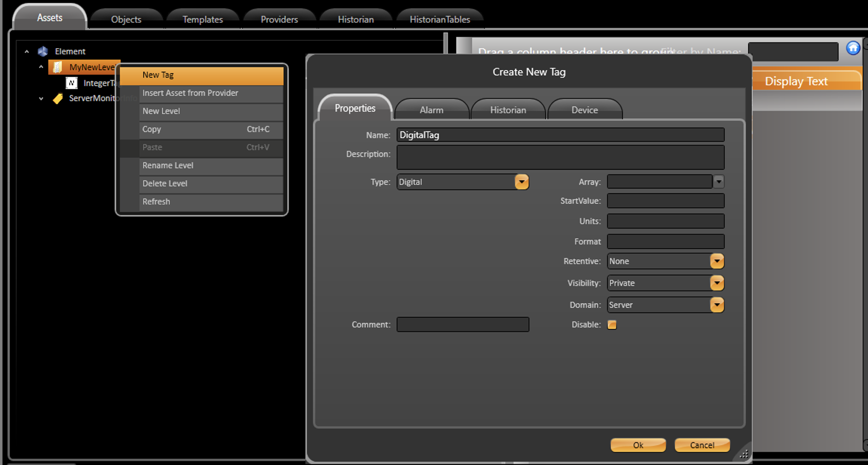Click the IntegerTag tag icon
The width and height of the screenshot is (868, 465).
coord(72,83)
